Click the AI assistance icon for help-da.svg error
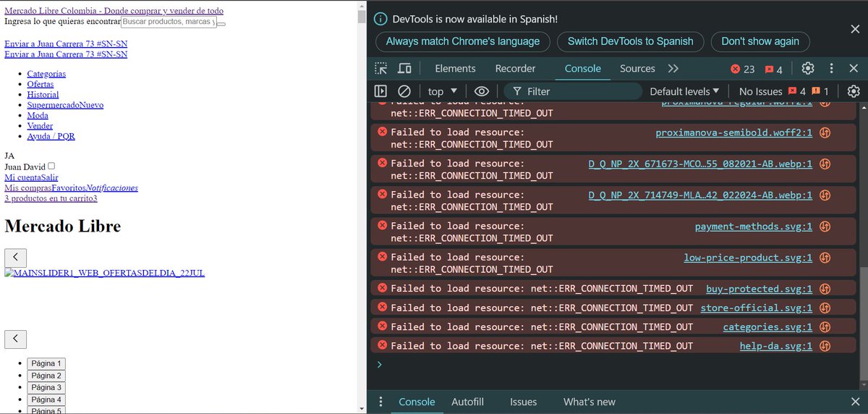868x414 pixels. click(x=825, y=346)
